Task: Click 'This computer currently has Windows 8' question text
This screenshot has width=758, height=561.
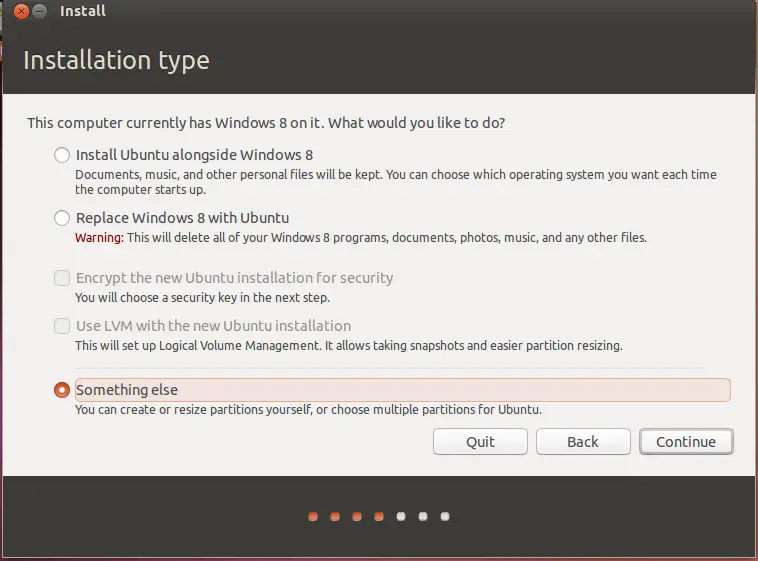Action: (x=266, y=123)
